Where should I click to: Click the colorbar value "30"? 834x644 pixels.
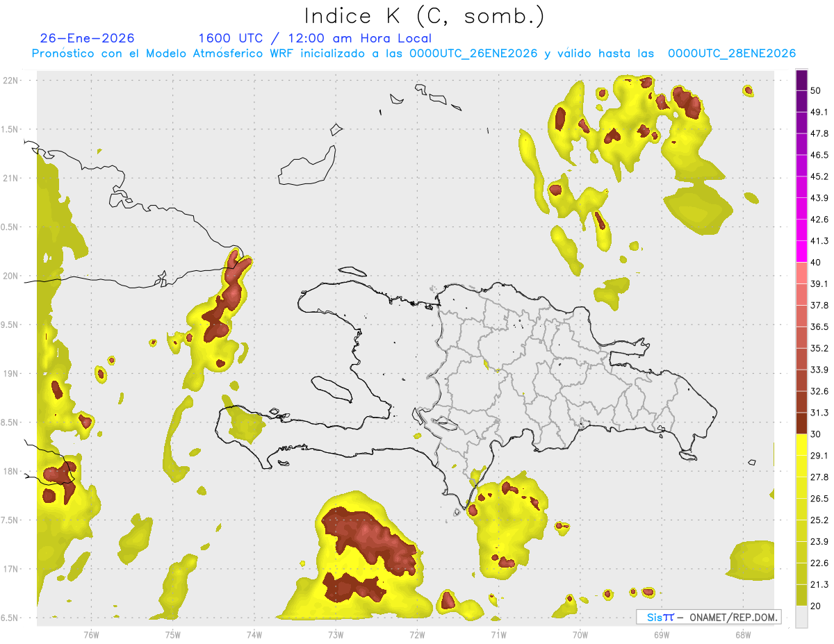817,434
